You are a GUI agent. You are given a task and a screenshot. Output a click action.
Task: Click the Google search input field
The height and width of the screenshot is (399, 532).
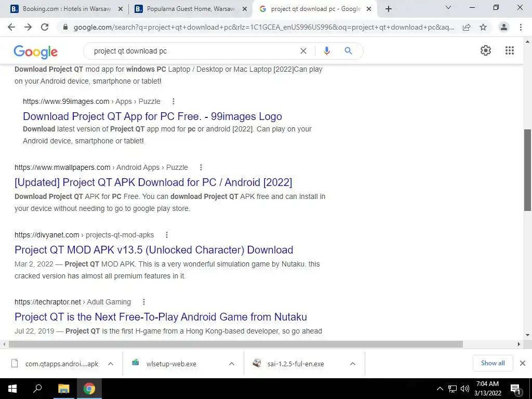pos(193,51)
